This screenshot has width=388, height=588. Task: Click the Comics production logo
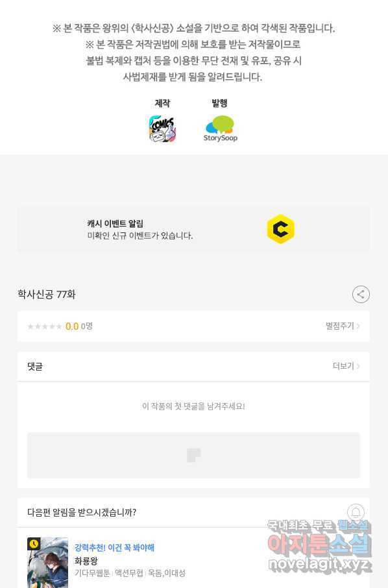coord(162,129)
